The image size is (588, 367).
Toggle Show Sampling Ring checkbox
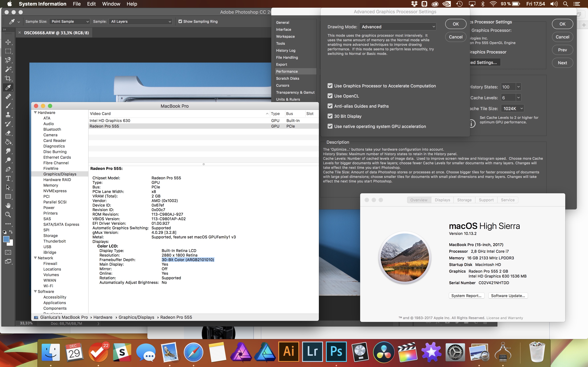tap(180, 21)
